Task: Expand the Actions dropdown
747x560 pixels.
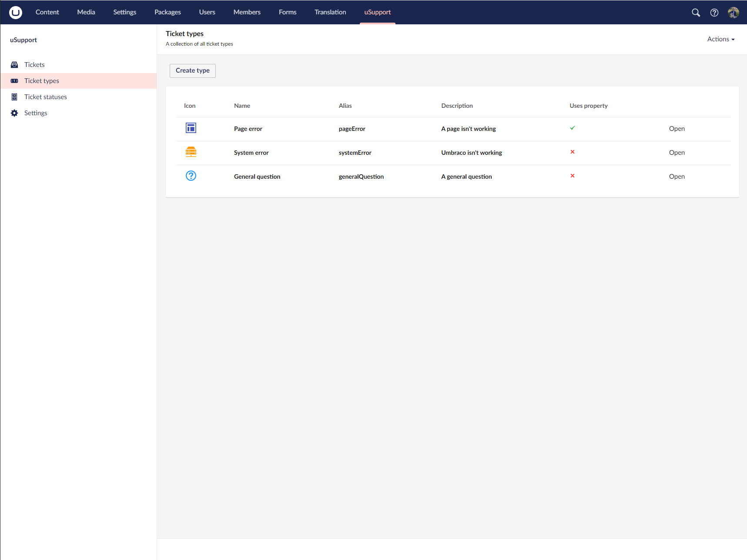Action: click(x=720, y=39)
